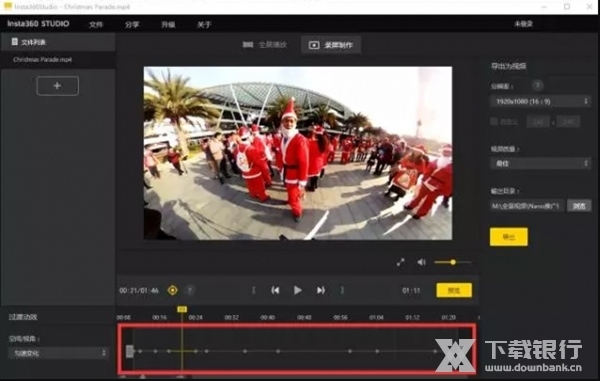Click the yellow preview button

[454, 290]
